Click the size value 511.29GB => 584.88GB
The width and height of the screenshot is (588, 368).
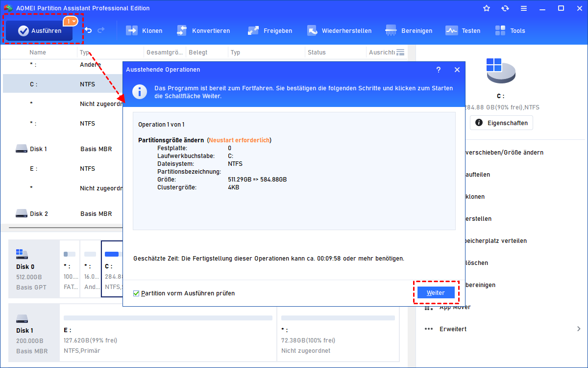pyautogui.click(x=257, y=180)
